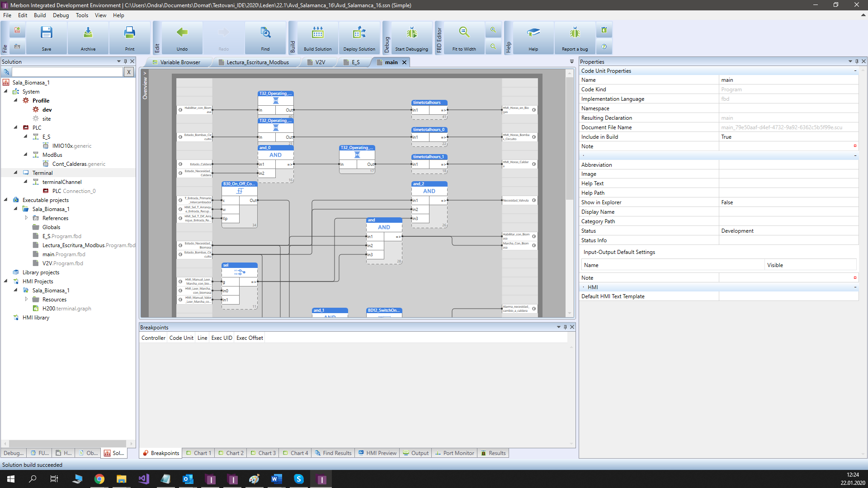Viewport: 868px width, 488px height.
Task: Open Word from the taskbar
Action: coord(277,479)
